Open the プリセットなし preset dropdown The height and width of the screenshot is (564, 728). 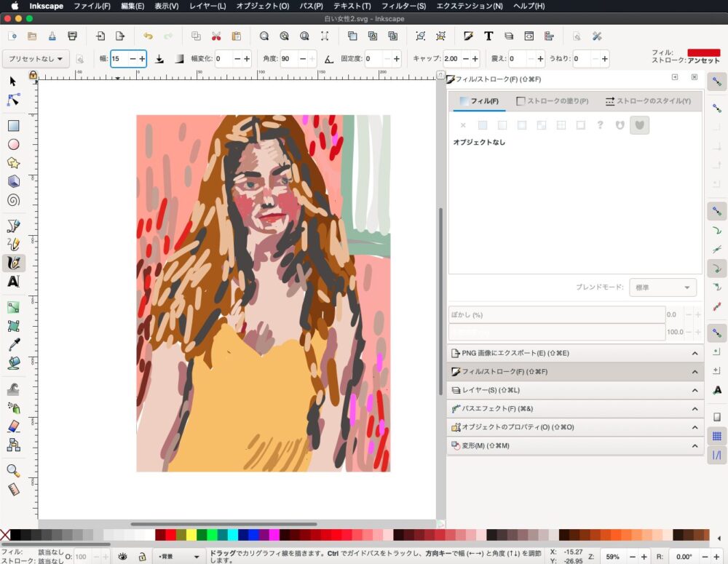(x=36, y=58)
